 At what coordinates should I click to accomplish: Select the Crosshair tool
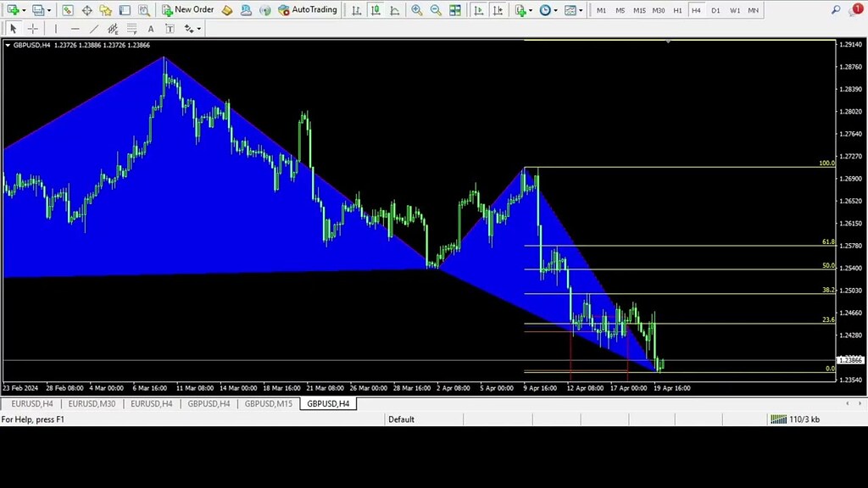point(32,28)
